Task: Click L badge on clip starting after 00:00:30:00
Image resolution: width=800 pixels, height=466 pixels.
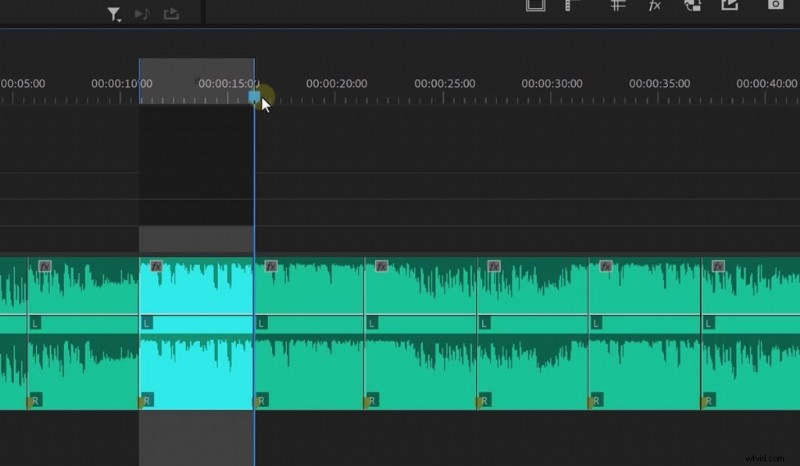Action: 596,323
